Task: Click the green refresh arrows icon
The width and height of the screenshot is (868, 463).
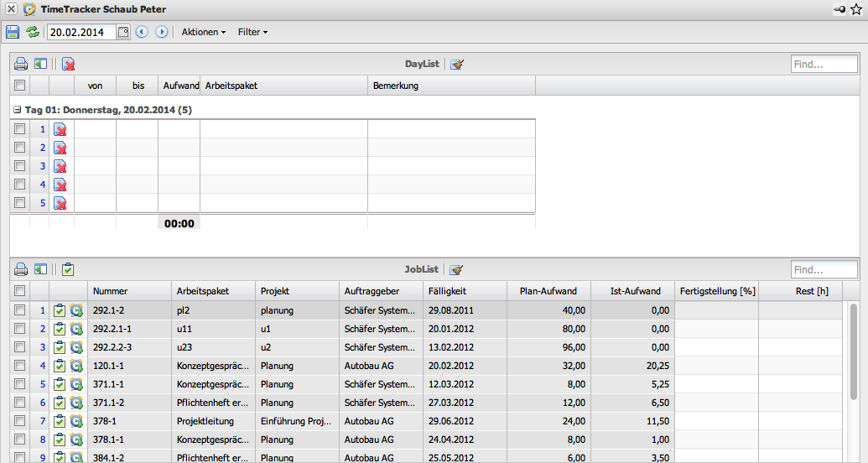Action: click(33, 32)
